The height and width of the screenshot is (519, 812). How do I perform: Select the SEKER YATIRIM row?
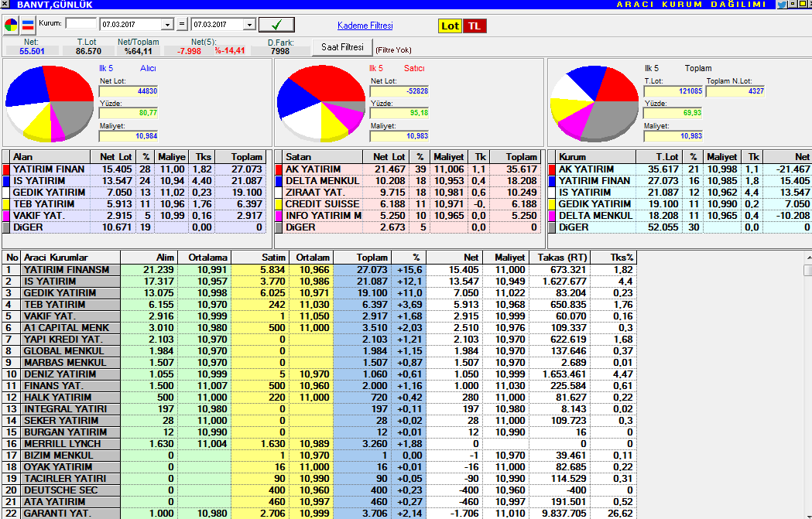320,421
